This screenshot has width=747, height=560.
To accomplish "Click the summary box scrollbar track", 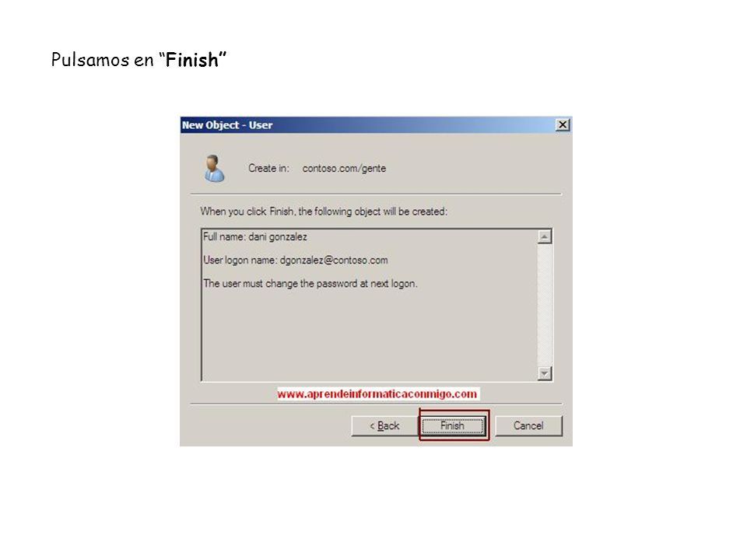I will (x=545, y=305).
